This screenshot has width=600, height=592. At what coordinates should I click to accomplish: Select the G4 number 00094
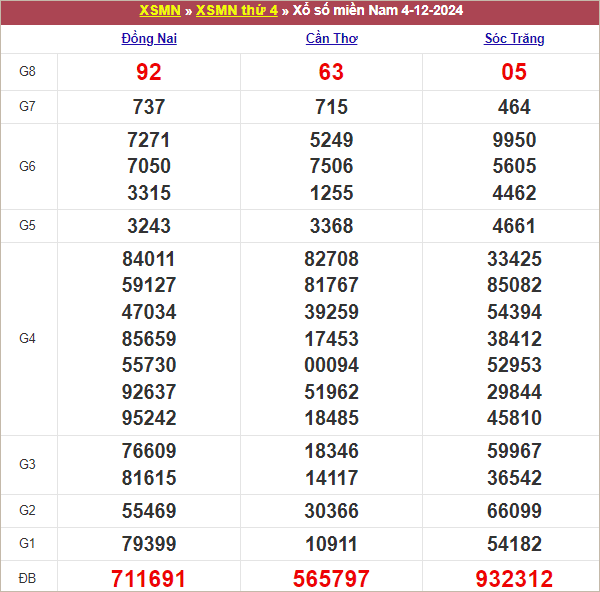pos(331,365)
